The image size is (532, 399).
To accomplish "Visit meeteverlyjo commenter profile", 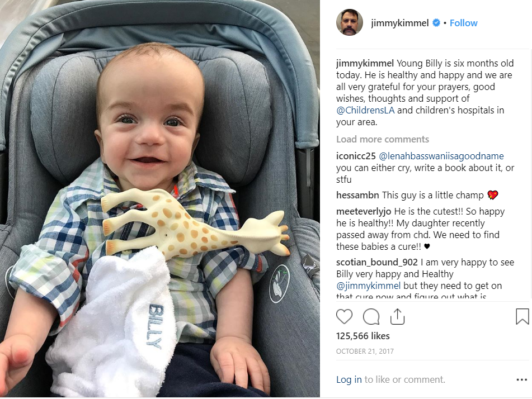I will point(364,212).
